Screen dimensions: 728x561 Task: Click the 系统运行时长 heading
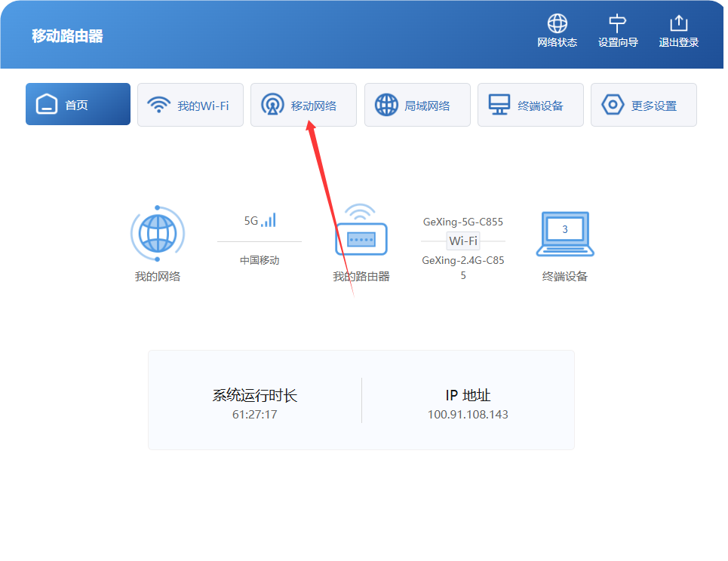coord(255,395)
